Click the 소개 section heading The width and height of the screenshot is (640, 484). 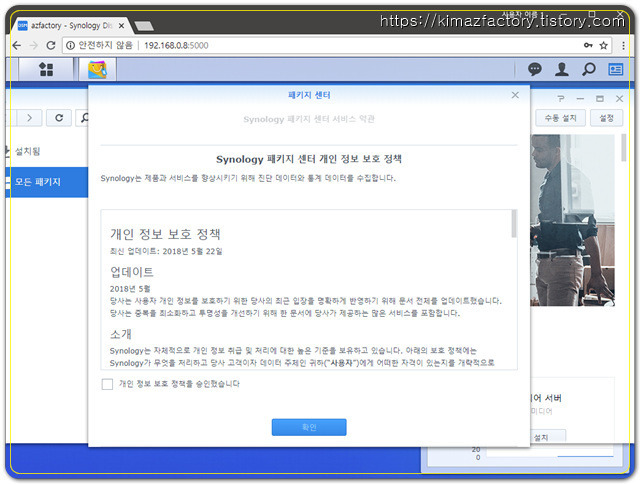(x=121, y=334)
